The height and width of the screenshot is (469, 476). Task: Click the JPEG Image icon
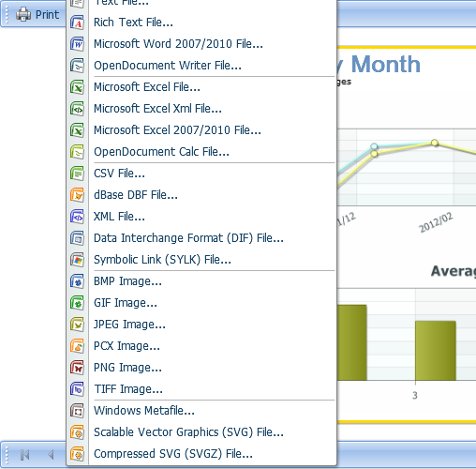point(77,325)
